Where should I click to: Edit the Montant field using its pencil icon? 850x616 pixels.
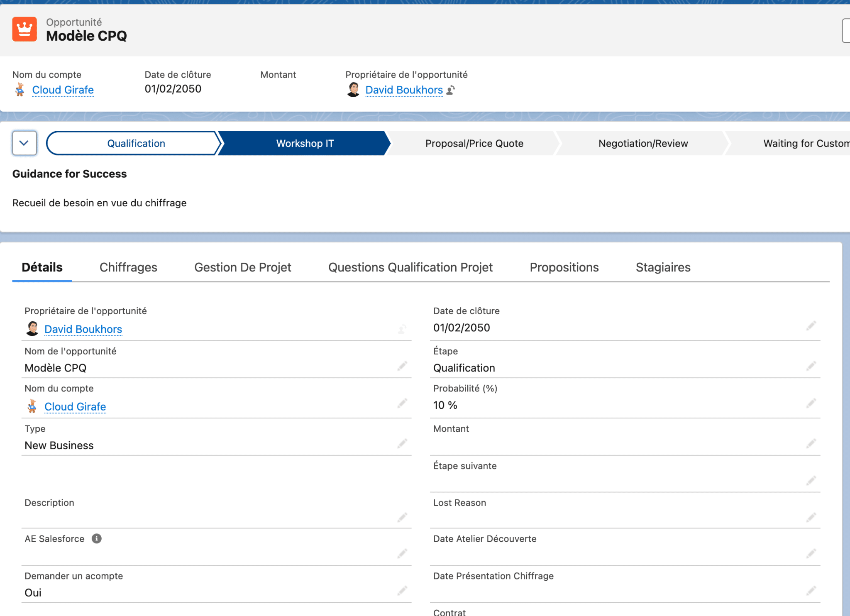[x=811, y=443]
